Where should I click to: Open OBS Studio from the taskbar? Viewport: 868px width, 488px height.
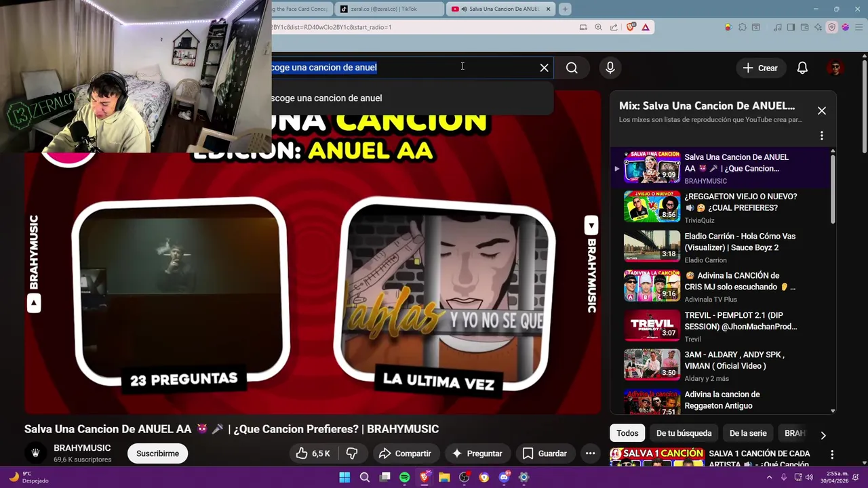tap(464, 477)
